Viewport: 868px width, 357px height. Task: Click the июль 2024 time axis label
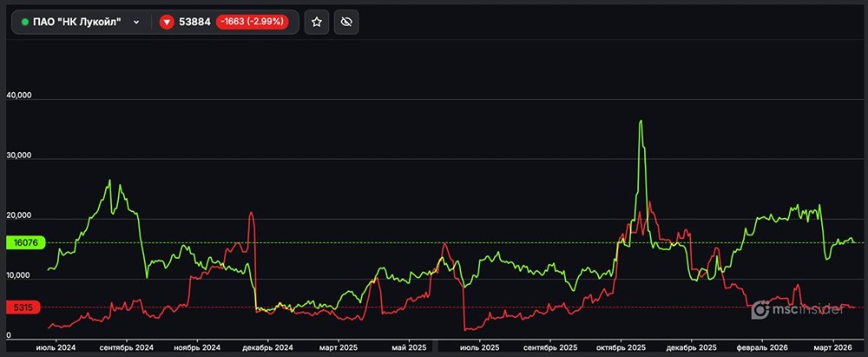point(56,347)
